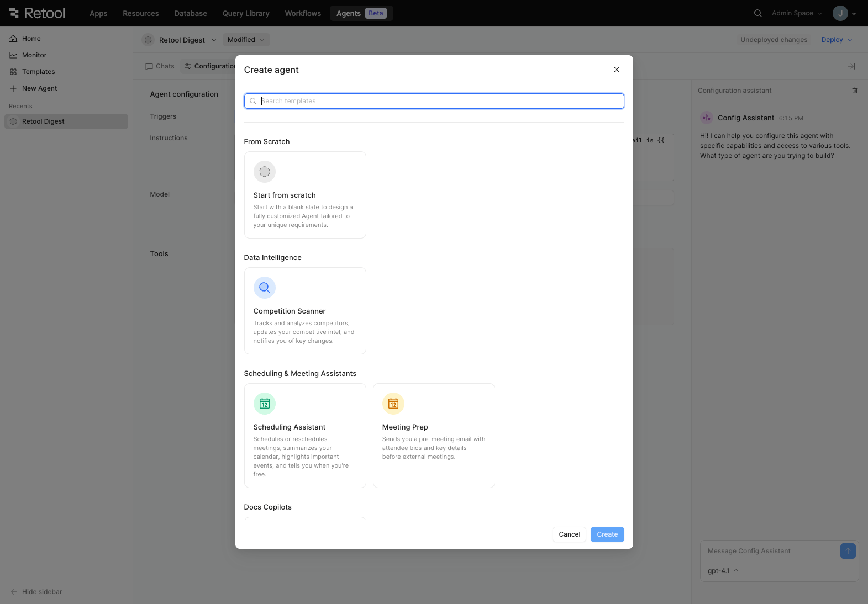Screen dimensions: 868x604
Task: Open the Retool Digest name dropdown
Action: (188, 40)
